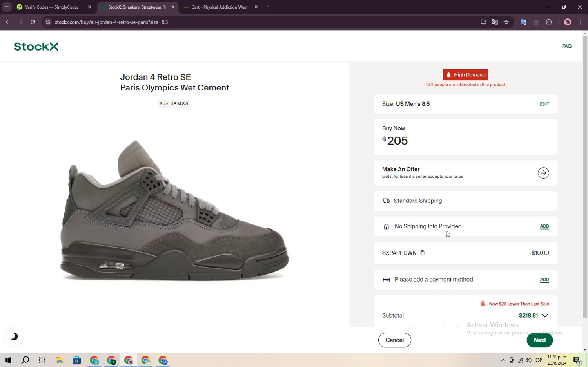
Task: Open Windows taskbar search
Action: [25, 360]
